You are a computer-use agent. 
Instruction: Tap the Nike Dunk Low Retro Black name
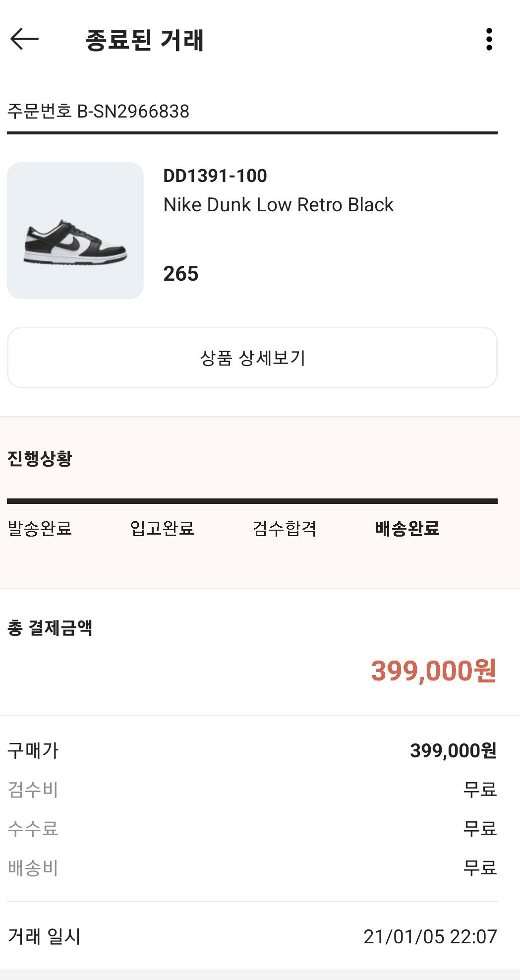278,205
